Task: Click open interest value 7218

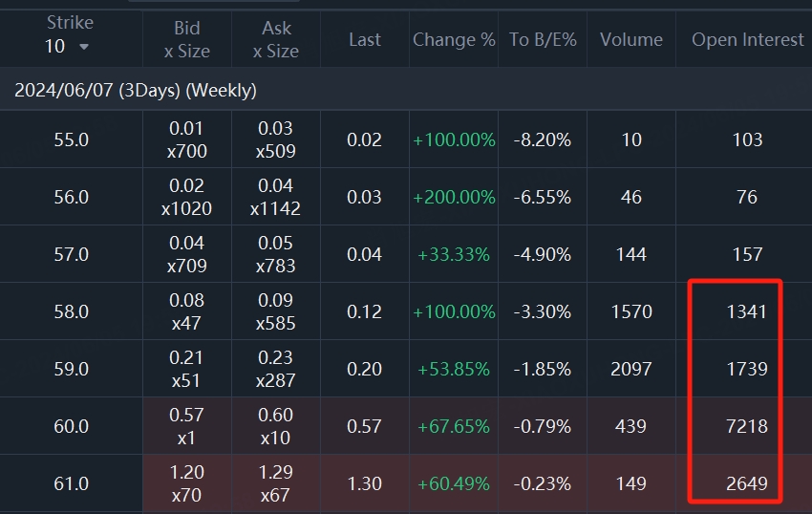Action: click(x=747, y=426)
